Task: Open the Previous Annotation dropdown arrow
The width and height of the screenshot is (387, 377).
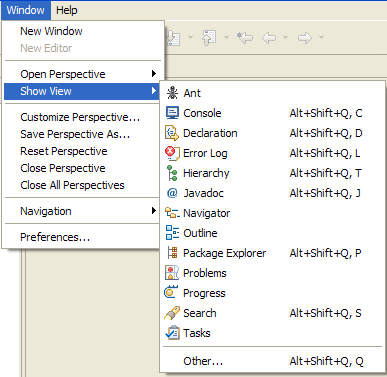Action: coord(226,37)
